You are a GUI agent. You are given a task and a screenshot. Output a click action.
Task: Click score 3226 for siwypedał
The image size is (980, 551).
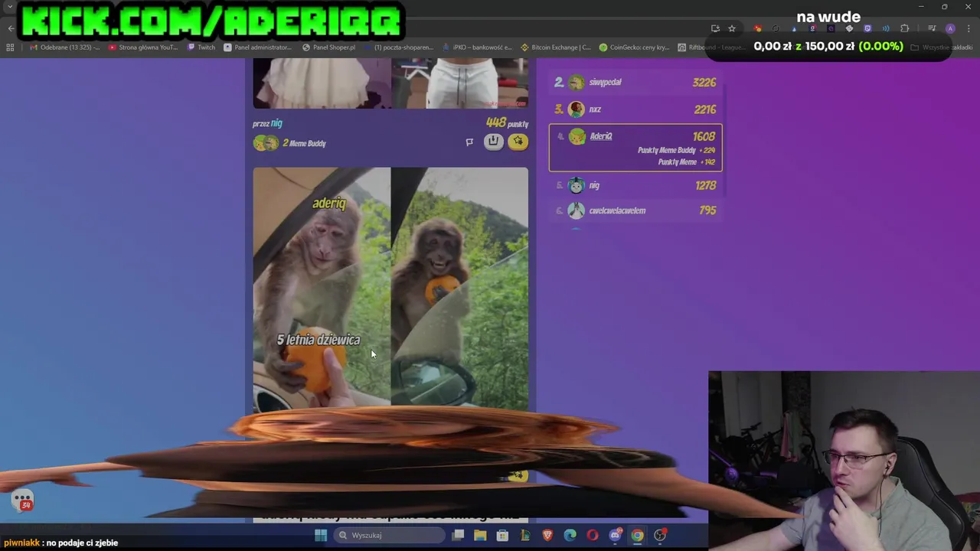pyautogui.click(x=704, y=82)
